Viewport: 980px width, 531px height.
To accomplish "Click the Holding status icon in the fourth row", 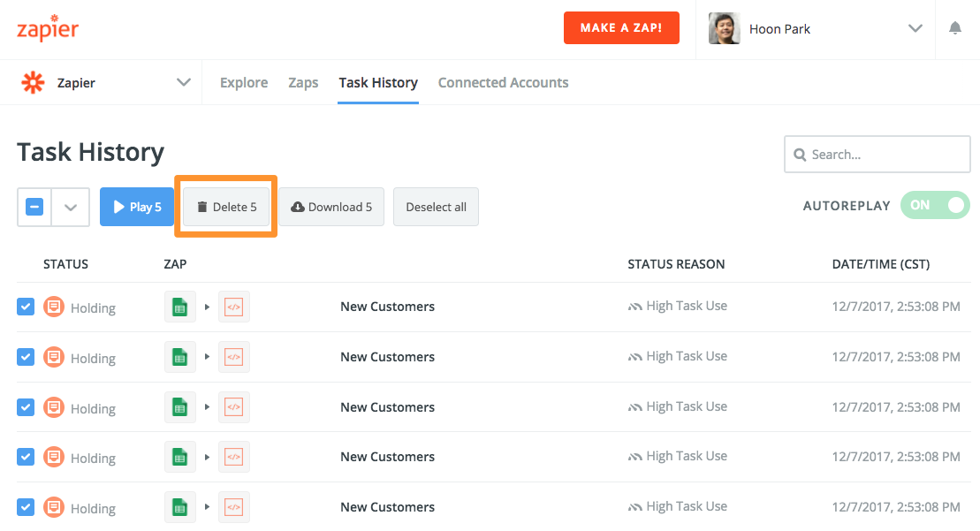I will (54, 458).
